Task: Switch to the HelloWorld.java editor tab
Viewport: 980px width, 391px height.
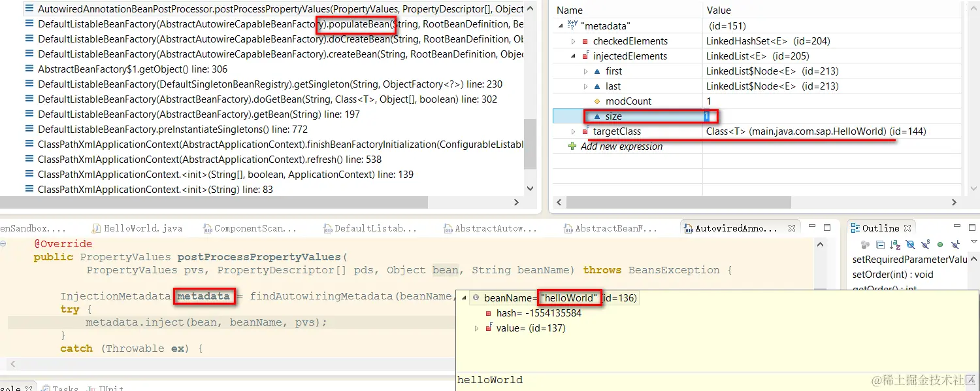Action: (x=137, y=228)
